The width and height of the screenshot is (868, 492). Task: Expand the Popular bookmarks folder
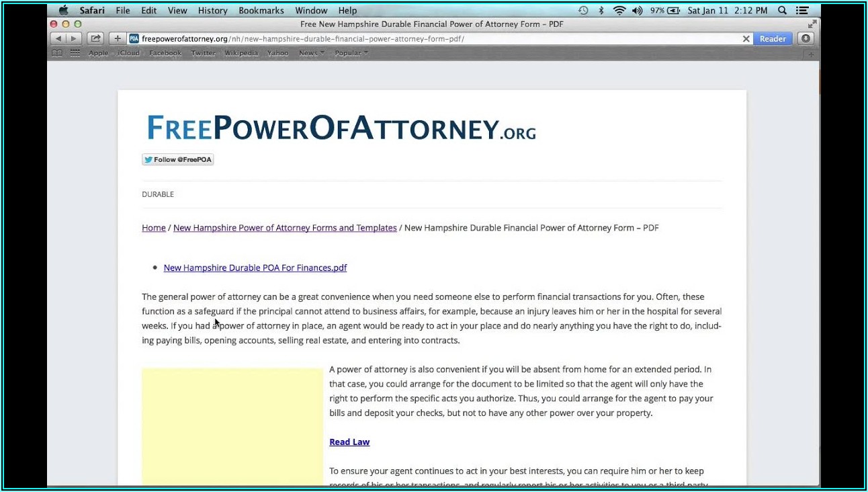point(351,53)
